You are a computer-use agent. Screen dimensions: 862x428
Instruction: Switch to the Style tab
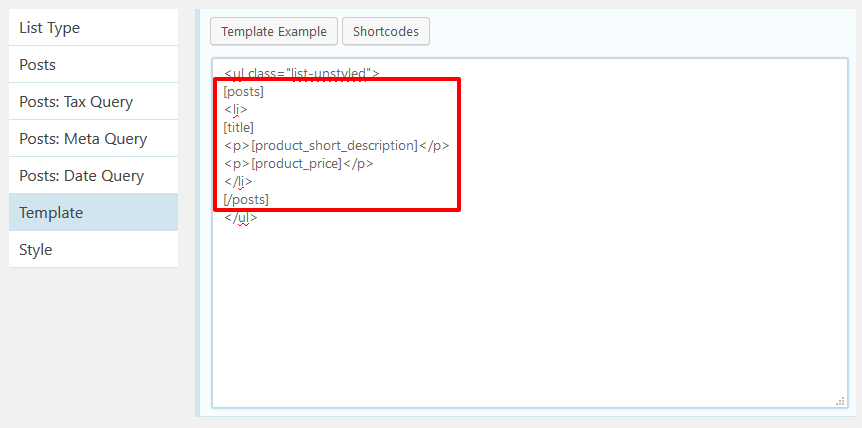(93, 250)
